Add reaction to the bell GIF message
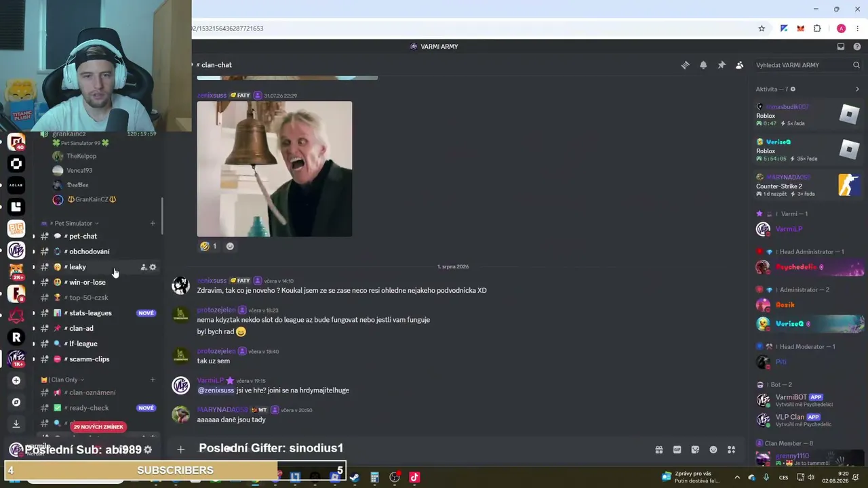The height and width of the screenshot is (488, 868). point(230,246)
